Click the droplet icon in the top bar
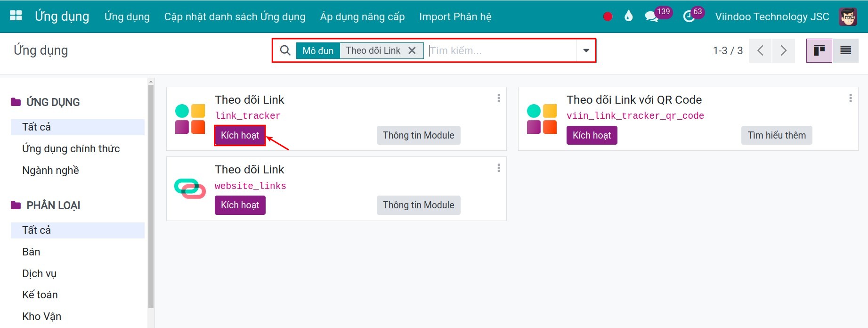 (628, 16)
